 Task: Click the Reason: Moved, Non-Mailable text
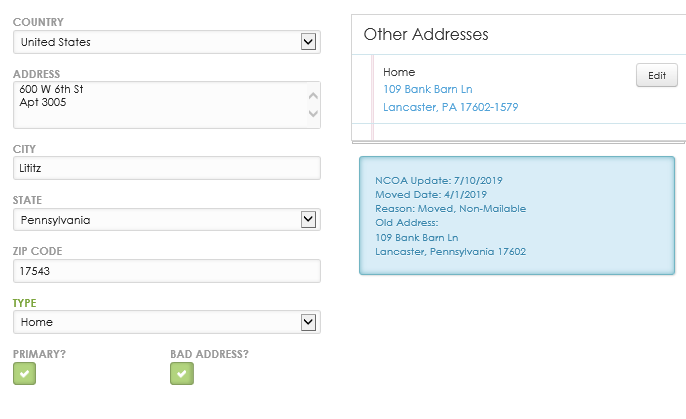click(450, 208)
